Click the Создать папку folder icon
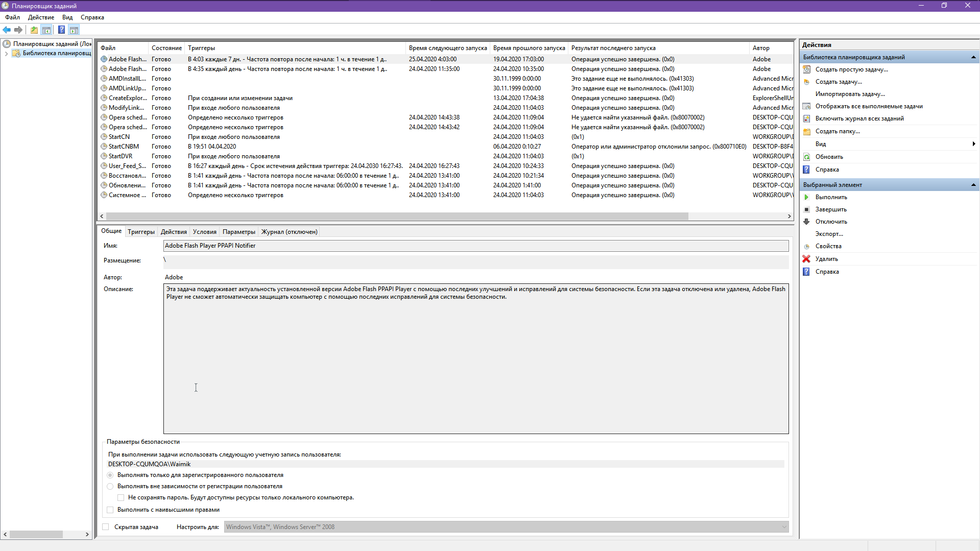 807,131
